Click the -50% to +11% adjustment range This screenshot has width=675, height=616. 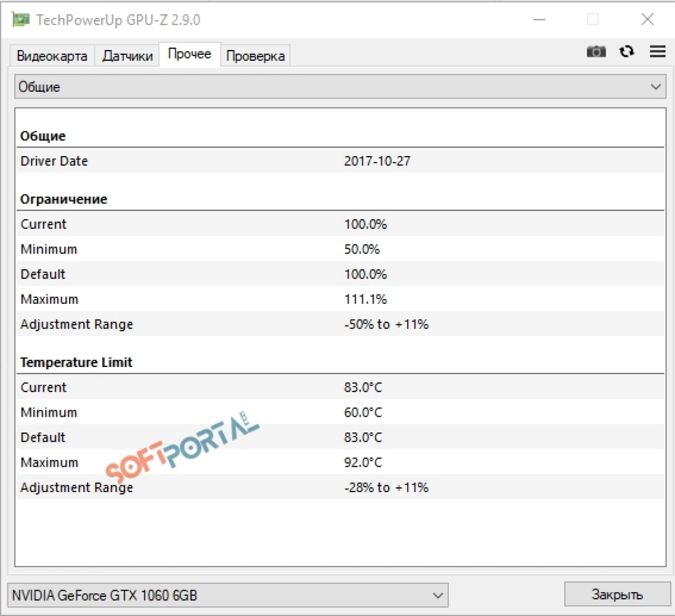click(387, 324)
